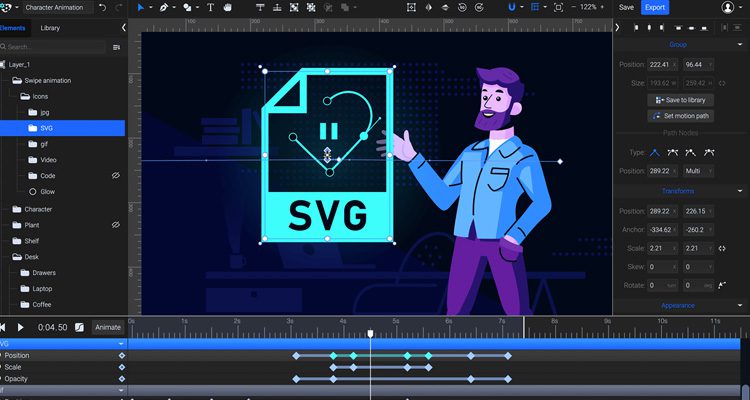Open the user account icon
Screen dimensions: 750x400
(x=727, y=7)
